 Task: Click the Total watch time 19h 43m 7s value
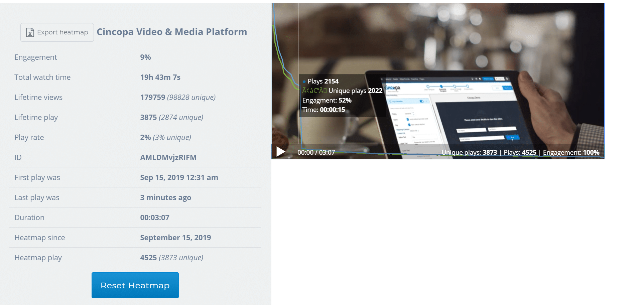pos(160,77)
